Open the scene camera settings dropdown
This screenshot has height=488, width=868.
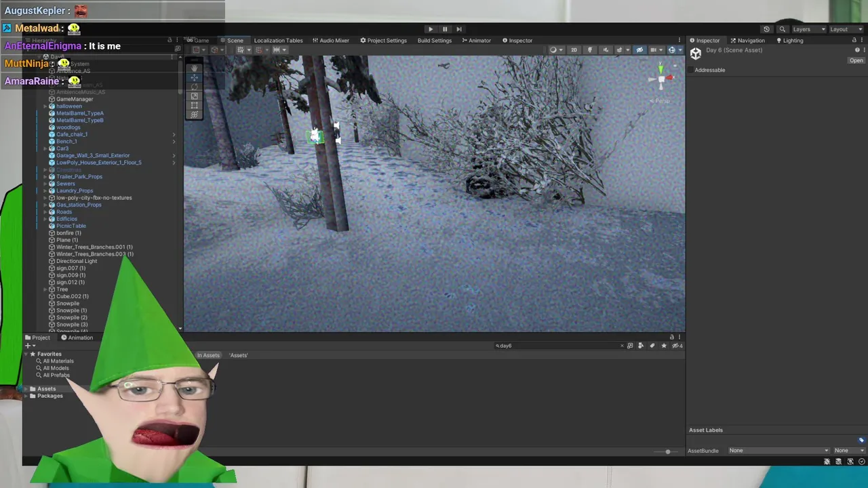[656, 49]
